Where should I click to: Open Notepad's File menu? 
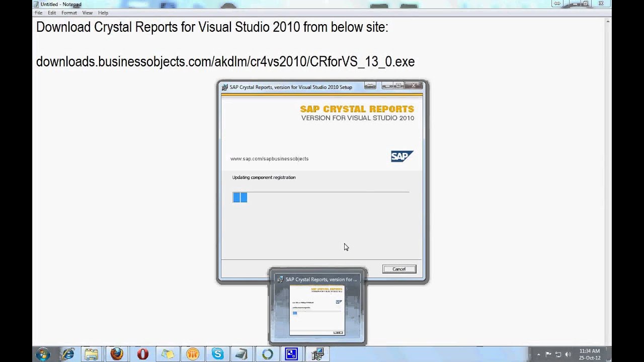[38, 13]
